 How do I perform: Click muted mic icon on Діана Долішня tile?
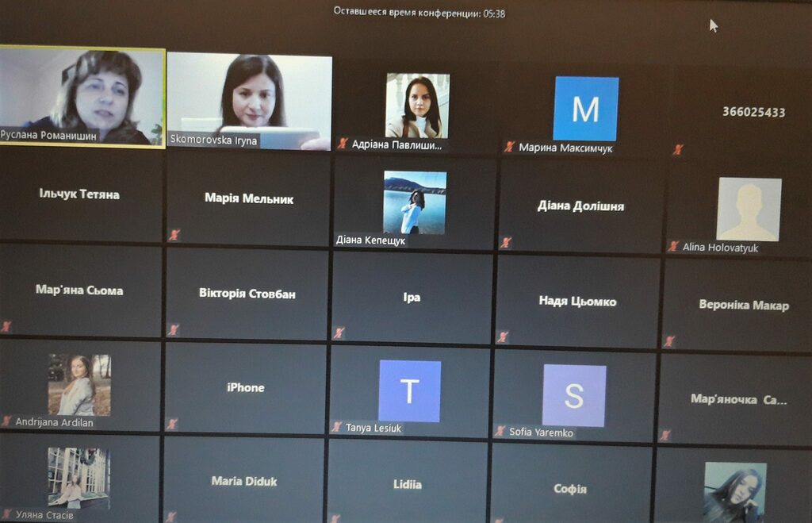pos(505,242)
